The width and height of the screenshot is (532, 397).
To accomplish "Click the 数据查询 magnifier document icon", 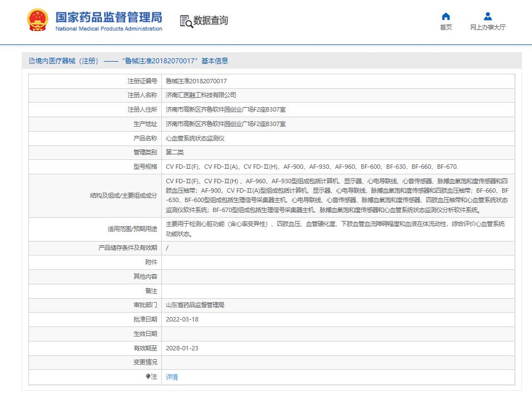I will (186, 21).
